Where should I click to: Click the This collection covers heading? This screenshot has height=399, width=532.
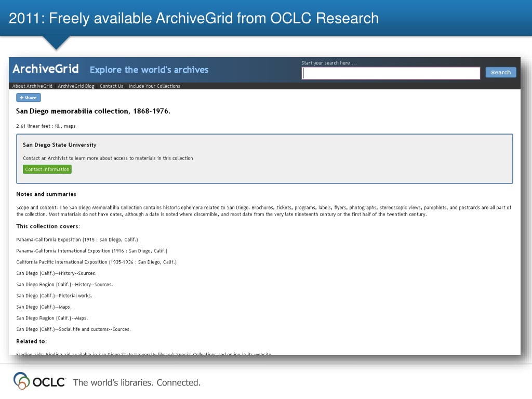click(48, 227)
